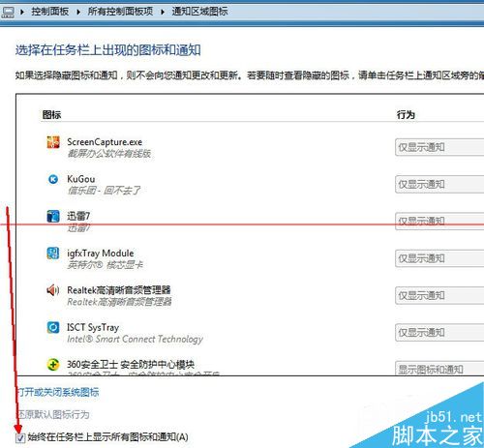Viewport: 484px width, 448px height.
Task: Select the 迅雷7 row name
Action: 78,216
